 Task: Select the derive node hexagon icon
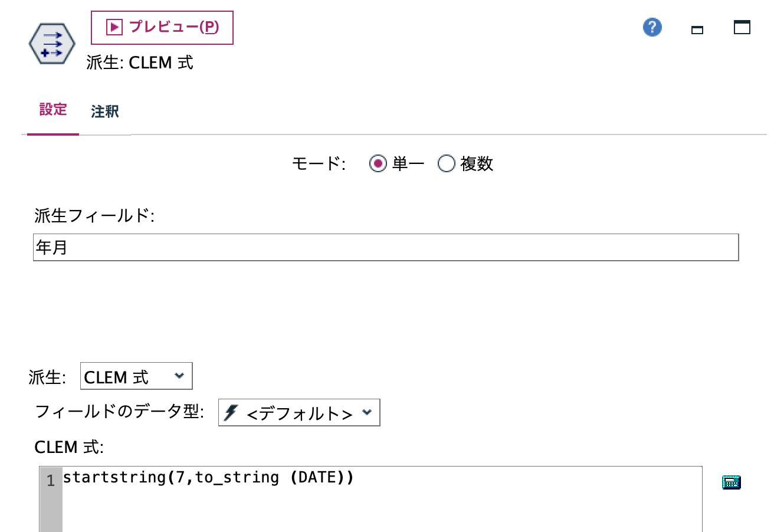[x=52, y=42]
